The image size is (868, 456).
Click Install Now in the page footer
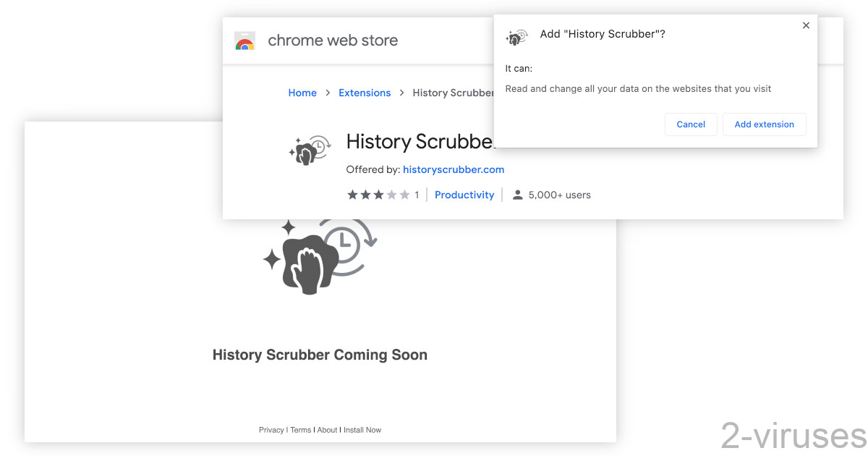(362, 429)
